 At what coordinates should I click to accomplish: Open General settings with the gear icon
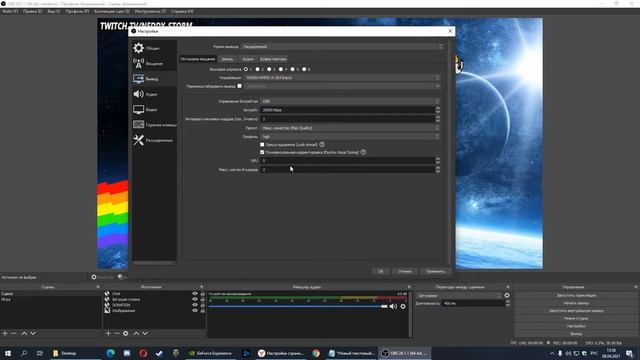tap(138, 48)
